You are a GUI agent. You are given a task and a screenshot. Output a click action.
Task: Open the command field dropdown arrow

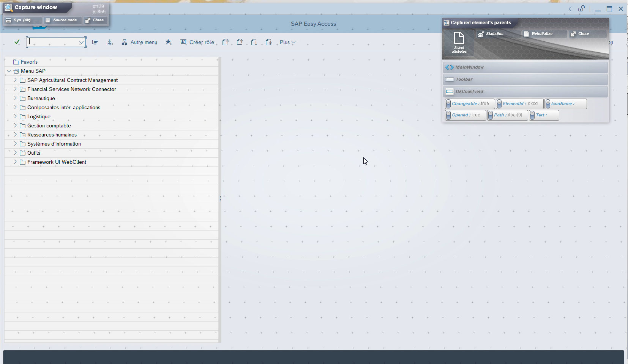[81, 42]
